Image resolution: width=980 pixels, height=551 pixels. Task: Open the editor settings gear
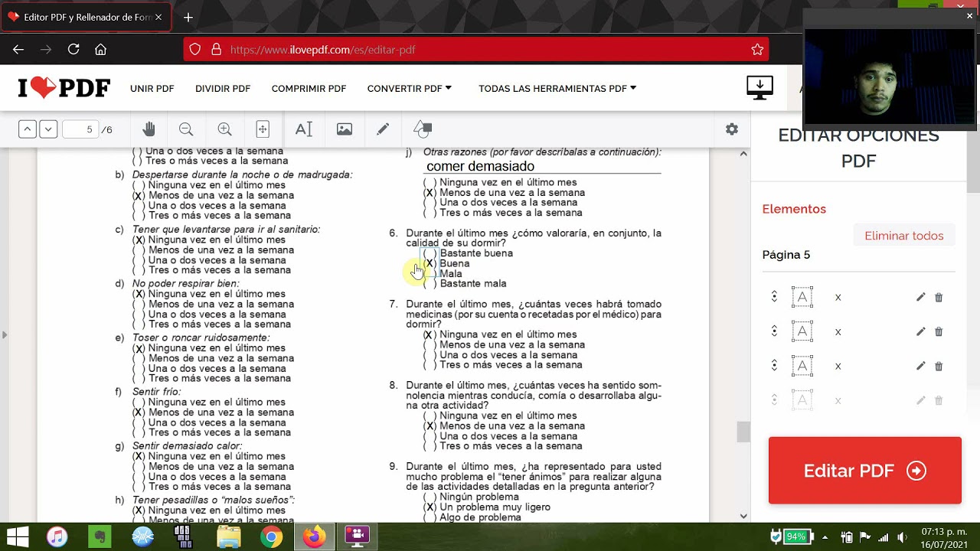point(732,129)
